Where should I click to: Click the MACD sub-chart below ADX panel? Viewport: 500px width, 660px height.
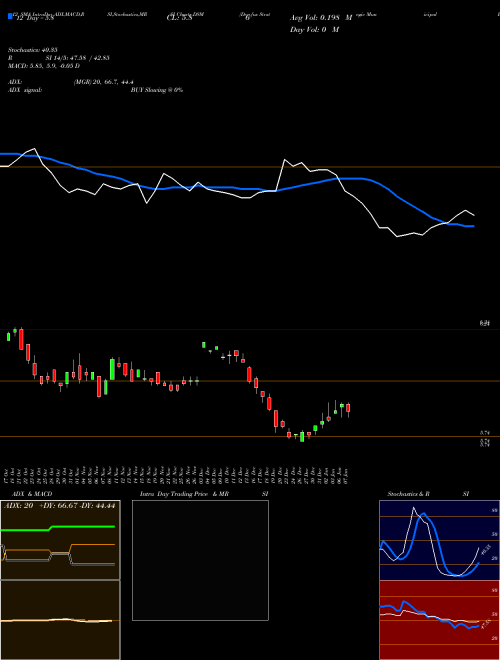click(60, 620)
